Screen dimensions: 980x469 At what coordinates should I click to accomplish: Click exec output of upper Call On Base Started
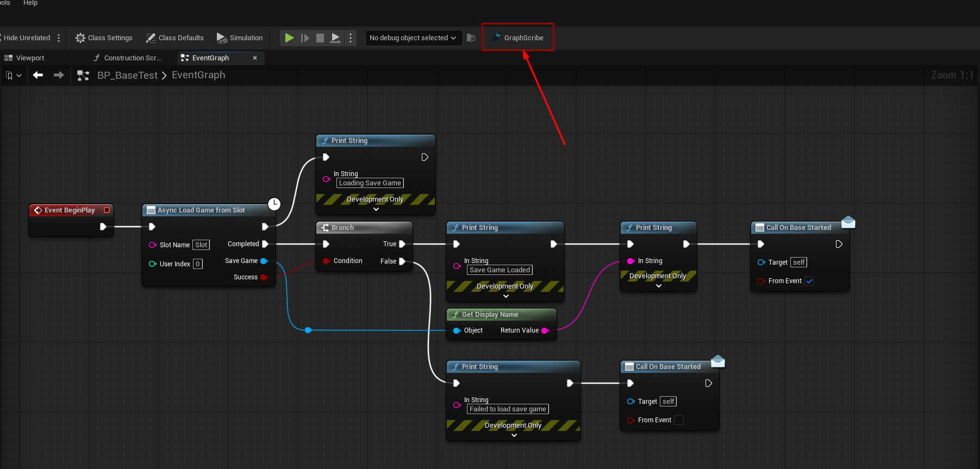pyautogui.click(x=839, y=244)
